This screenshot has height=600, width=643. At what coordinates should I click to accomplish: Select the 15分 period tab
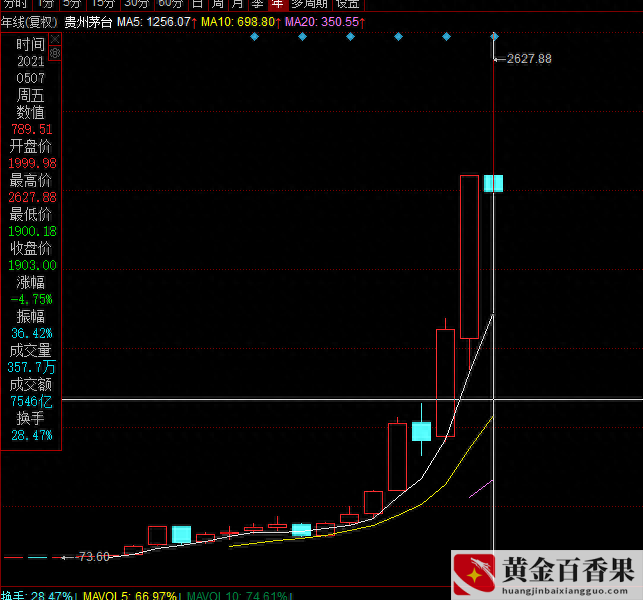tap(103, 4)
